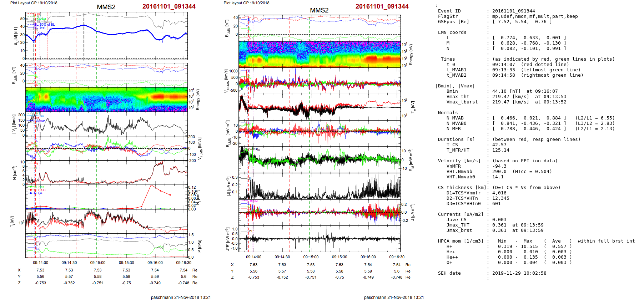644x300 pixels.
Task: Select the red "20161101_091344" heading on the right plot
Action: coord(382,6)
